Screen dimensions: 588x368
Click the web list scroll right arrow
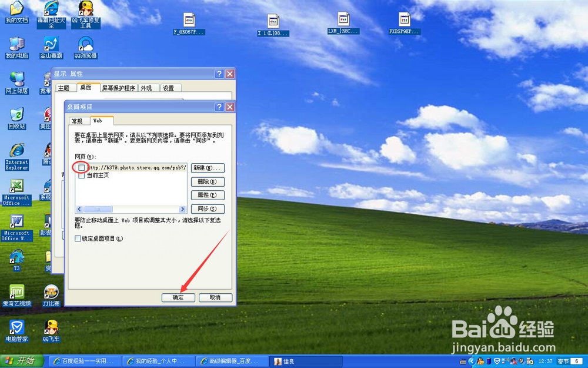[x=183, y=209]
